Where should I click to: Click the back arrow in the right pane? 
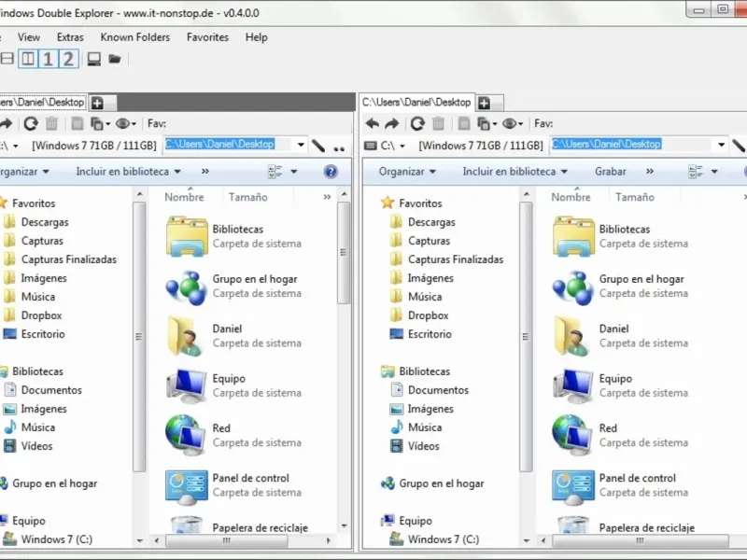(372, 124)
